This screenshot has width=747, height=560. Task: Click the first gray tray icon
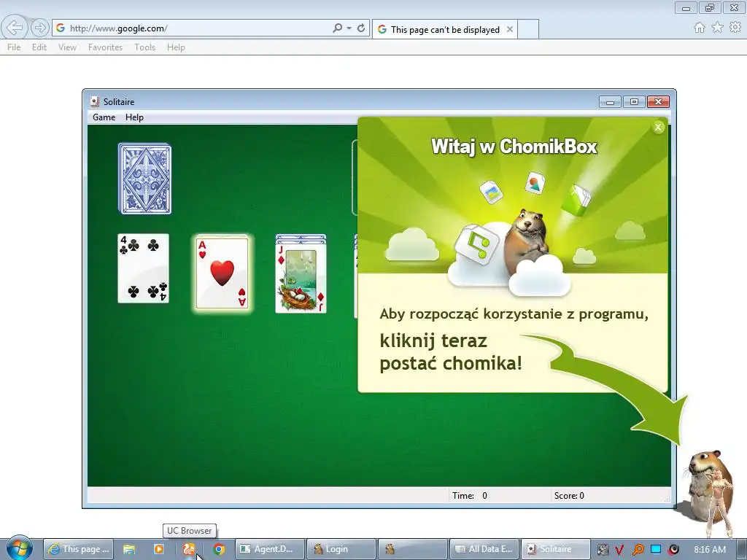pos(603,550)
